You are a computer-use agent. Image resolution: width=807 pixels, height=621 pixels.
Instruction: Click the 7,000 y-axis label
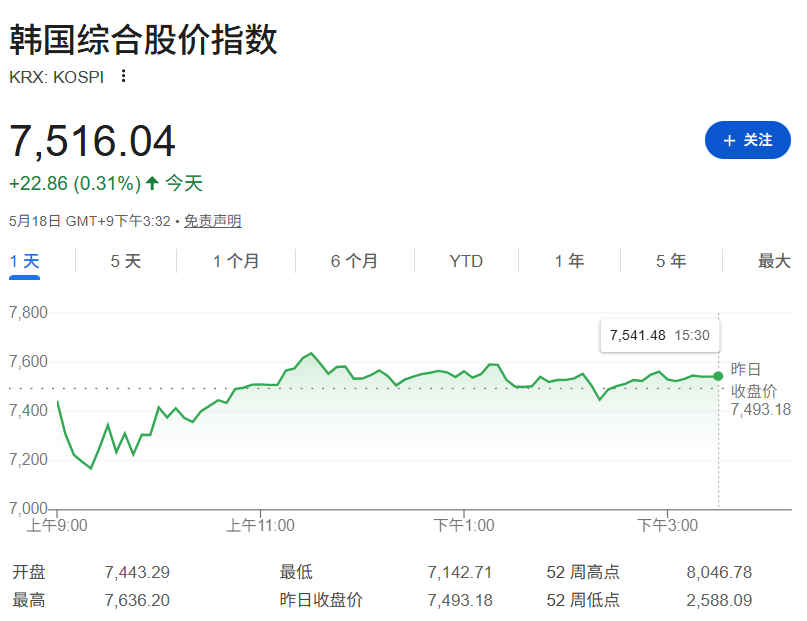(28, 508)
